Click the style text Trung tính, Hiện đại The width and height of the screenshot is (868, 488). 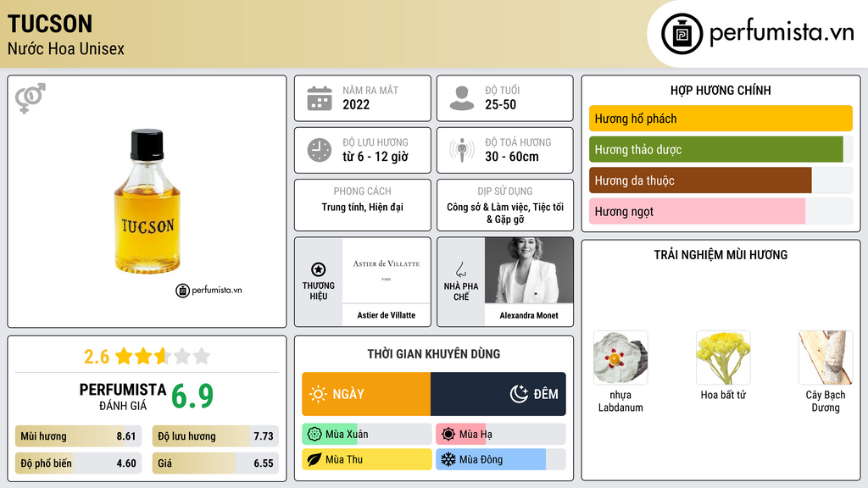(363, 207)
